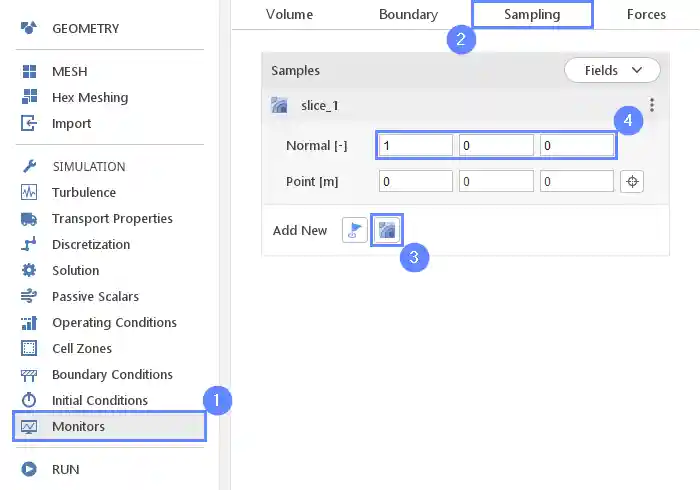700x490 pixels.
Task: Select the Turbulence icon
Action: point(29,193)
